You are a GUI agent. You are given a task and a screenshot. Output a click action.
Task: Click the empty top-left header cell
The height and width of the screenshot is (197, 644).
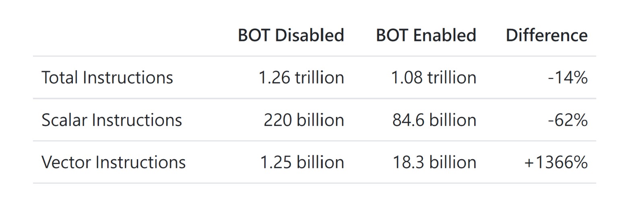129,35
